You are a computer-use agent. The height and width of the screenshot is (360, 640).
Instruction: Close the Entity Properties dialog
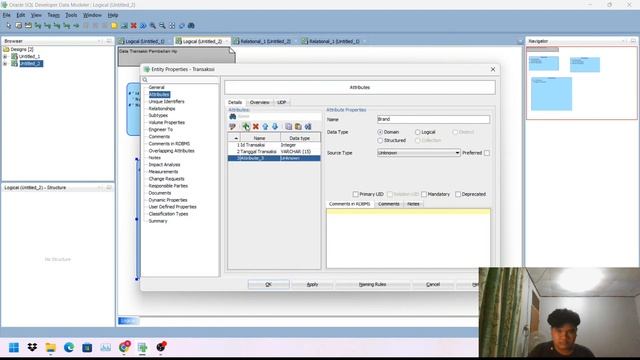493,69
